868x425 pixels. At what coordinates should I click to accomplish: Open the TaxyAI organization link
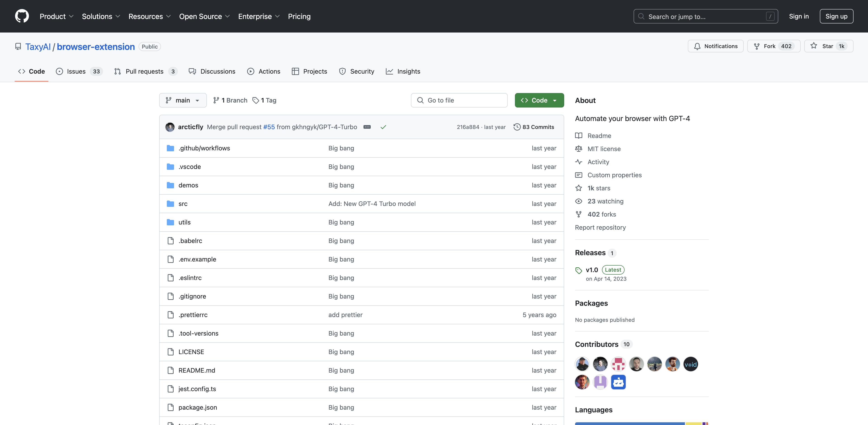38,47
